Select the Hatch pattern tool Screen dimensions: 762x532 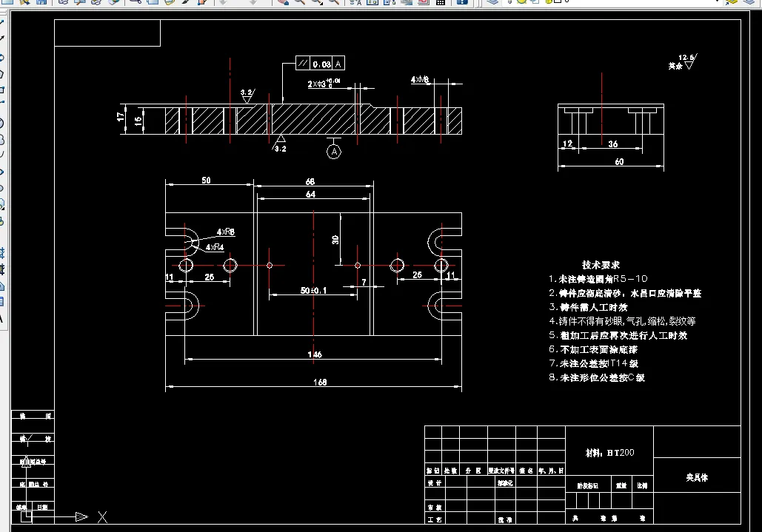coord(2,253)
